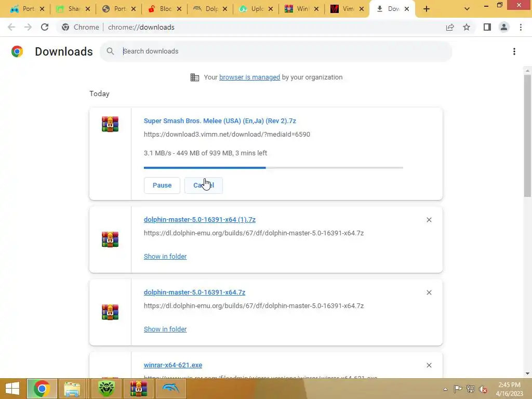
Task: Click the scrollbar down arrow
Action: pyautogui.click(x=527, y=374)
